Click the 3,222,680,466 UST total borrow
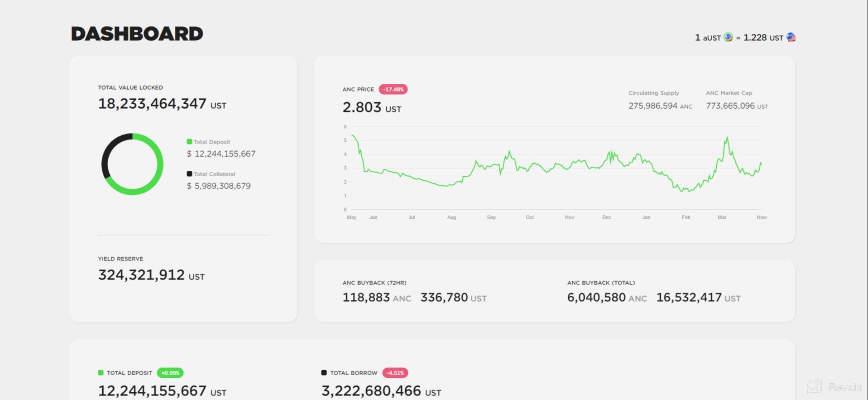 (381, 391)
